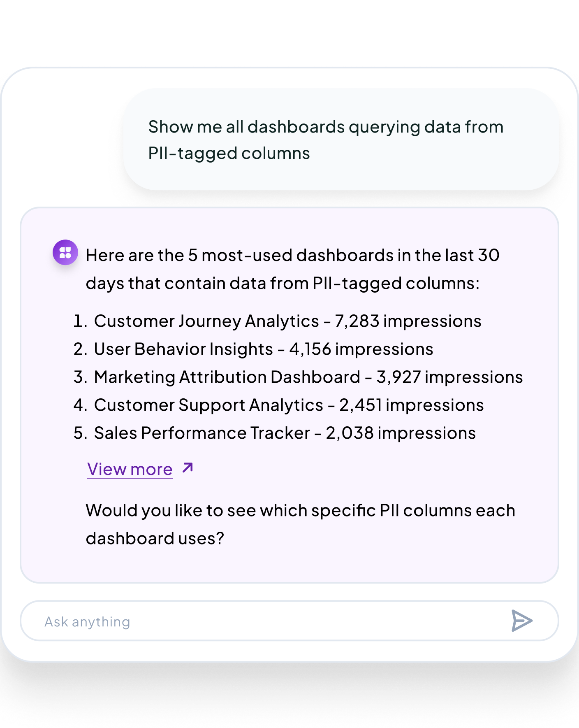Click the 7,283 impressions count

tap(408, 321)
